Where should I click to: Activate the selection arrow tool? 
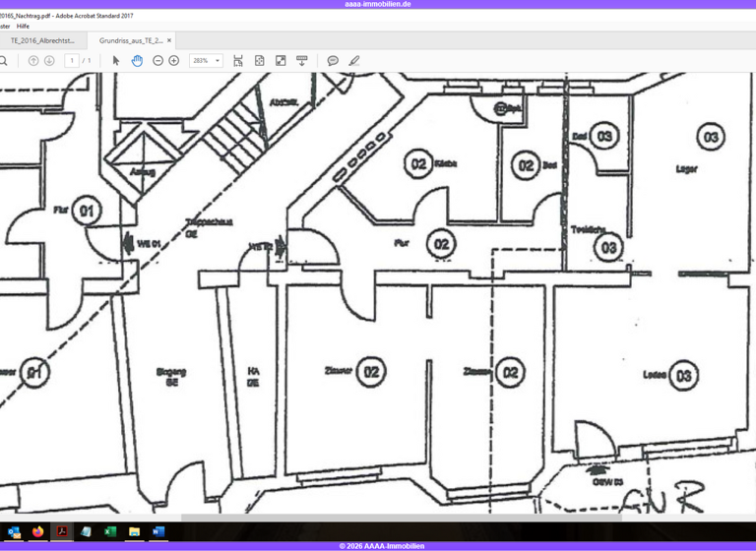click(116, 61)
